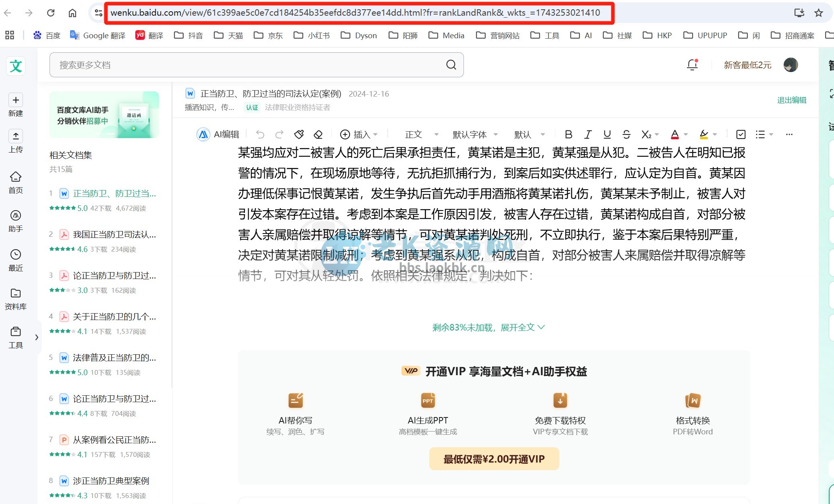Viewport: 834px width, 504px height.
Task: Reload the page with refresh icon
Action: pos(51,13)
